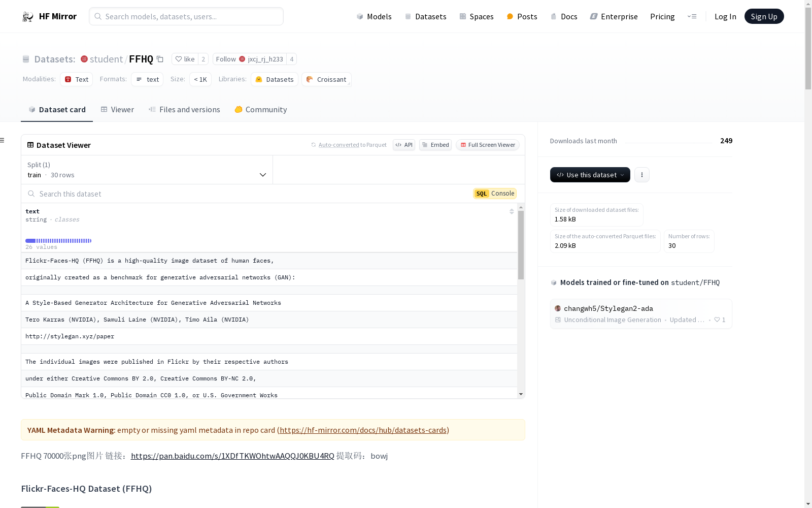The image size is (812, 508).
Task: Open Files and versions tab
Action: coord(184,110)
